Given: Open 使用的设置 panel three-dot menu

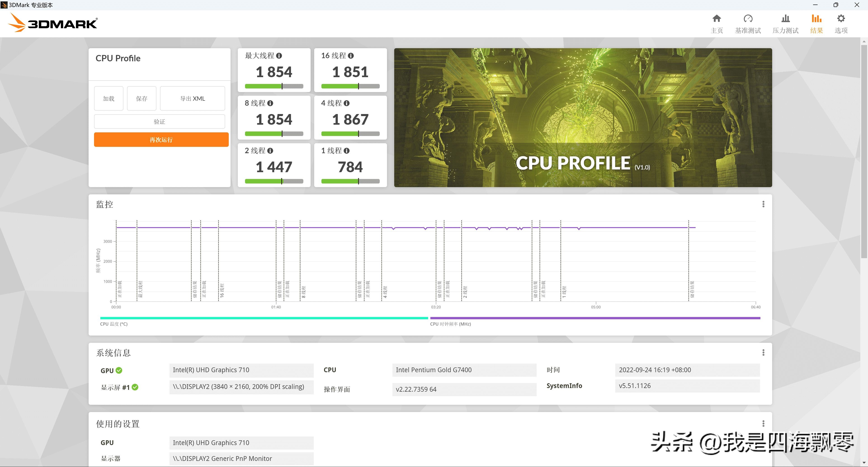Looking at the screenshot, I should 763,423.
